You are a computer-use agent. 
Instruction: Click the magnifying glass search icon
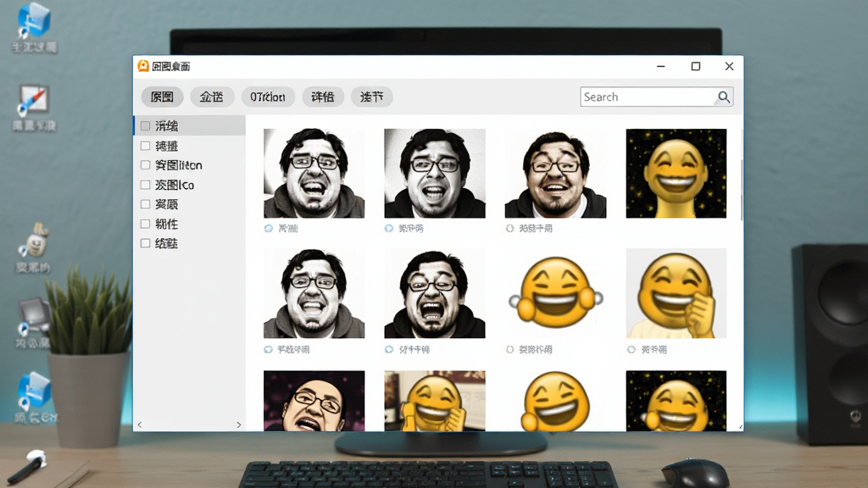[724, 97]
